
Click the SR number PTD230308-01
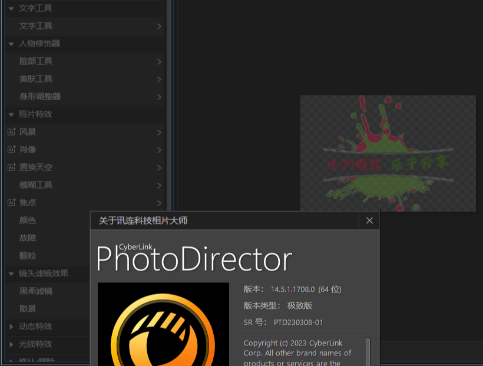298,322
